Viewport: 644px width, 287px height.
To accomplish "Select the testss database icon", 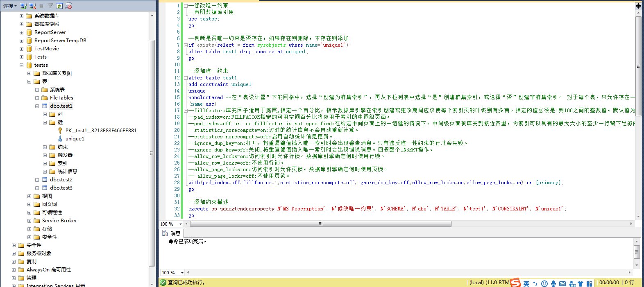I will click(x=29, y=65).
